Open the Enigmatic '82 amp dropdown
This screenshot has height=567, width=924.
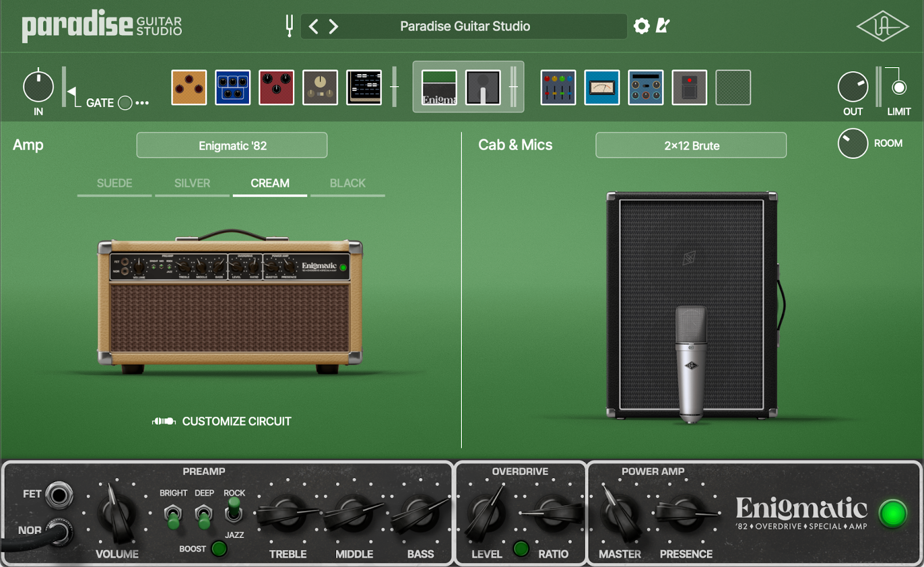point(232,146)
